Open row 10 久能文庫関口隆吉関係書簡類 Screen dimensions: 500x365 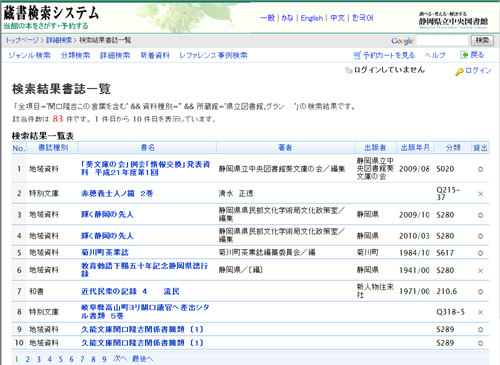tap(142, 343)
